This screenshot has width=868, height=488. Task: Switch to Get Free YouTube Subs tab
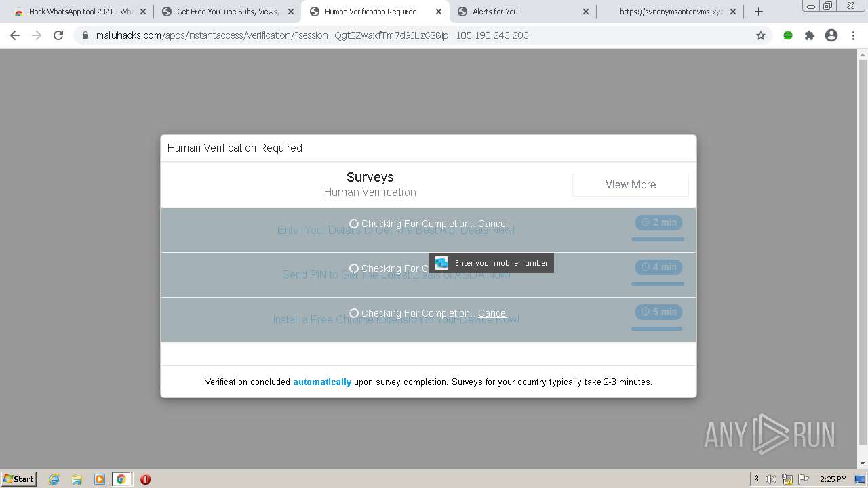coord(227,12)
